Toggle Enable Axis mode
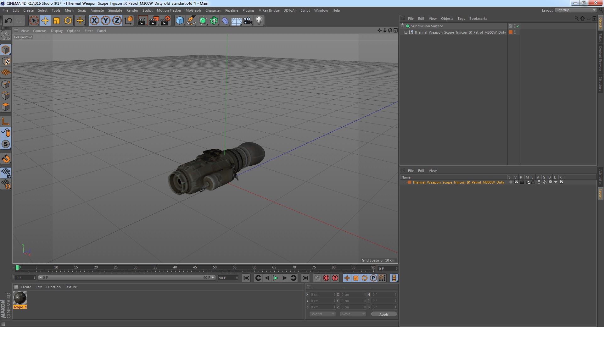This screenshot has height=364, width=604. [x=6, y=121]
